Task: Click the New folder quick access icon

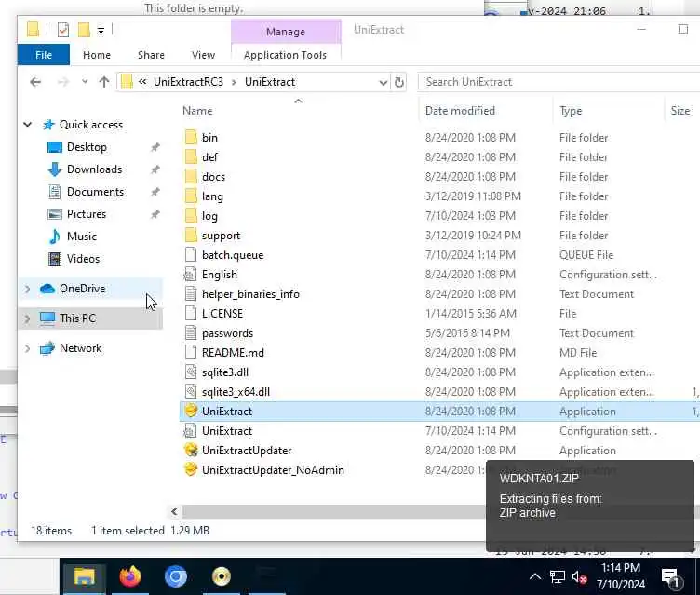Action: pyautogui.click(x=84, y=30)
